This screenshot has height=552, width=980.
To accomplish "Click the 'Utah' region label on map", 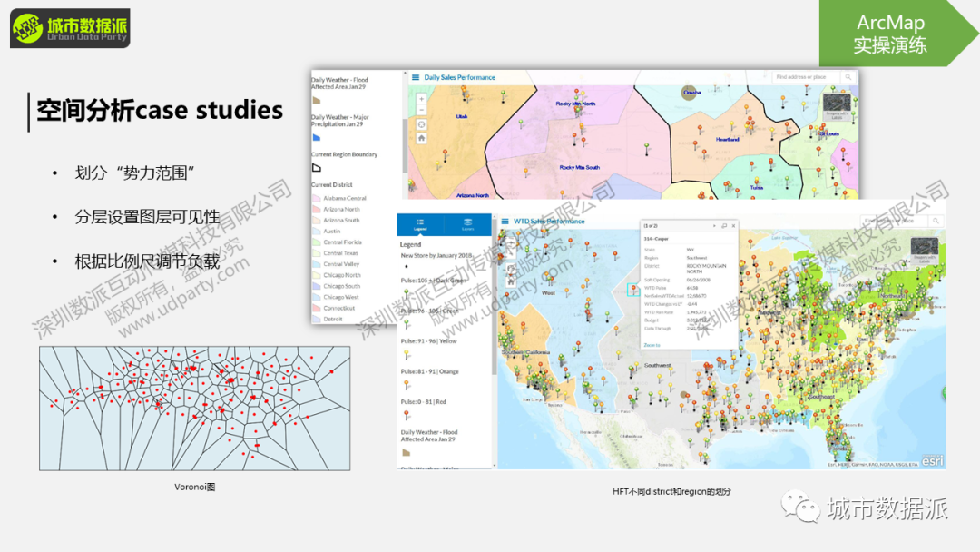I will (461, 117).
